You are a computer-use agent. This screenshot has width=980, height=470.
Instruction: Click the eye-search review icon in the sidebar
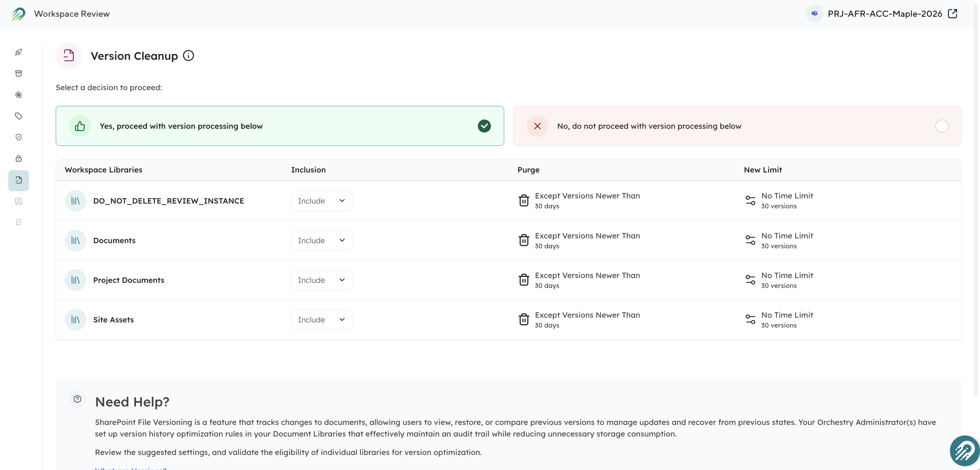click(x=18, y=95)
